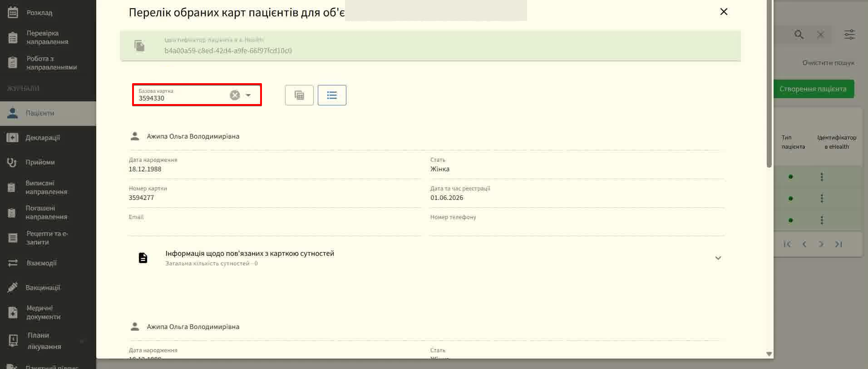Go to the last page of the table
Viewport: 868px width, 369px height.
point(838,244)
